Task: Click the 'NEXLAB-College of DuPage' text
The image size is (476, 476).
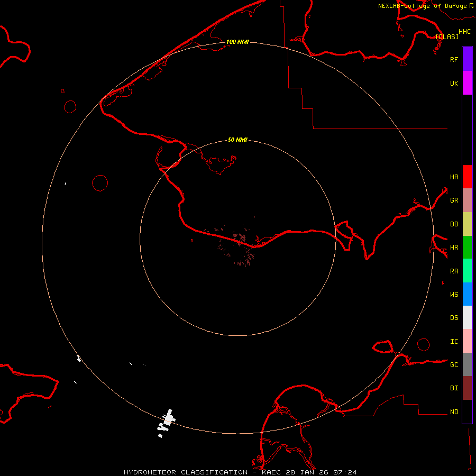Action: [x=422, y=6]
